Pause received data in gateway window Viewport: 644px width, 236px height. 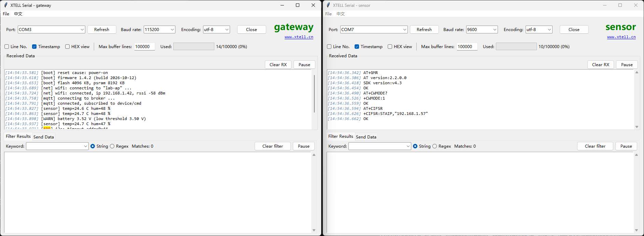tap(304, 65)
